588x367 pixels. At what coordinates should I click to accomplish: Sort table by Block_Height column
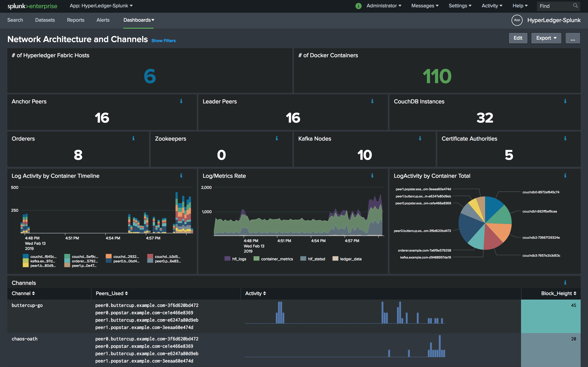click(x=559, y=293)
